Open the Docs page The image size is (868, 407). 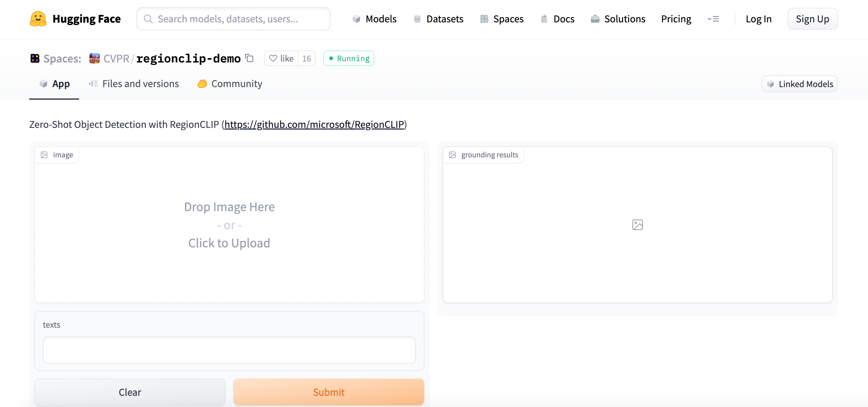[558, 19]
